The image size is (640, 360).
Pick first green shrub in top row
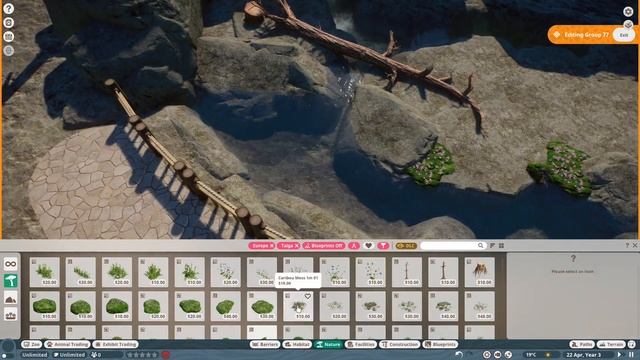(x=44, y=272)
